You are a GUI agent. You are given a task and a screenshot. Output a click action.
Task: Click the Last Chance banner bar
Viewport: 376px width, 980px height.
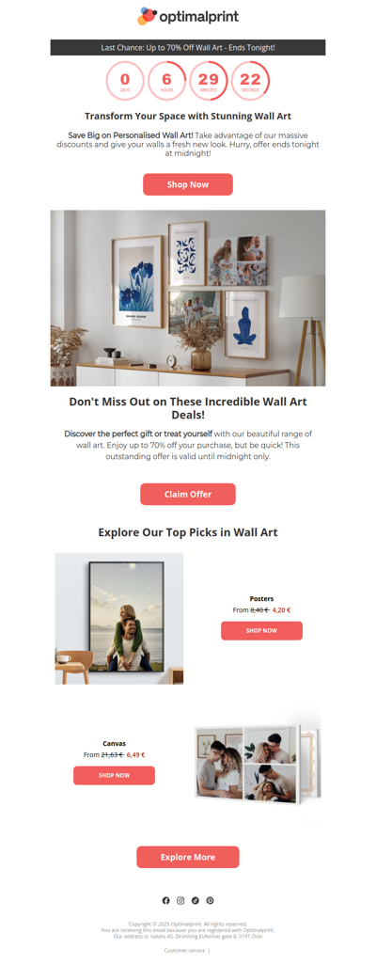tap(188, 48)
